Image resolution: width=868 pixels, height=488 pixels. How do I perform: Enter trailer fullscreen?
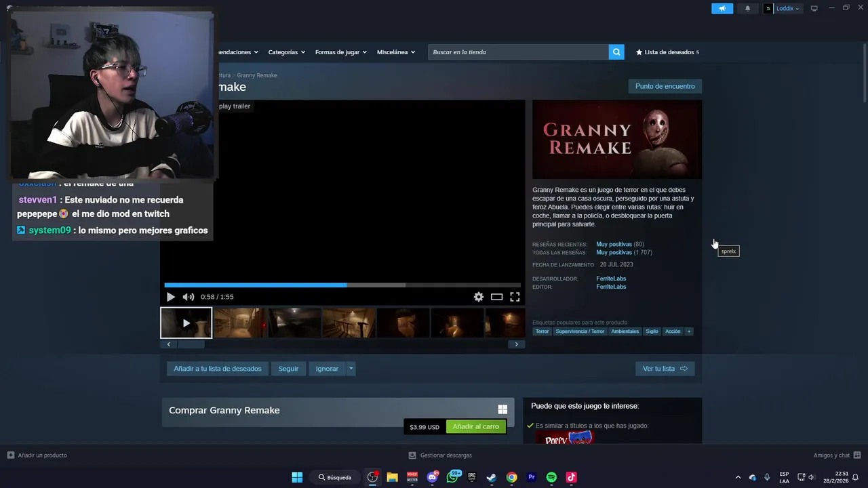(x=515, y=297)
